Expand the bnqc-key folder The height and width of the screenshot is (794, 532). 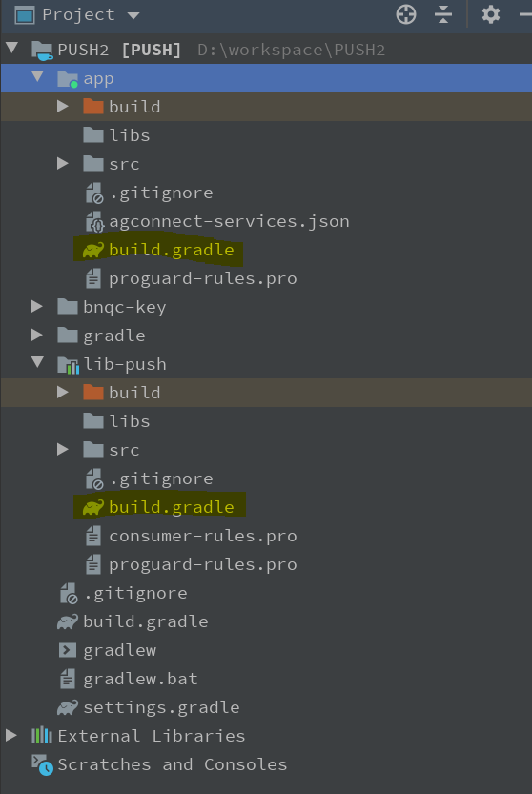(37, 306)
